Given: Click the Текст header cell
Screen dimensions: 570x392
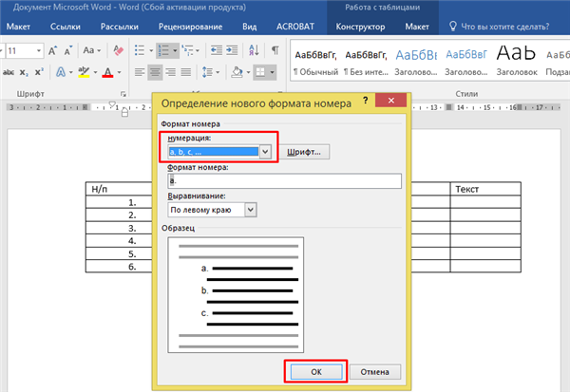Looking at the screenshot, I should coord(485,189).
